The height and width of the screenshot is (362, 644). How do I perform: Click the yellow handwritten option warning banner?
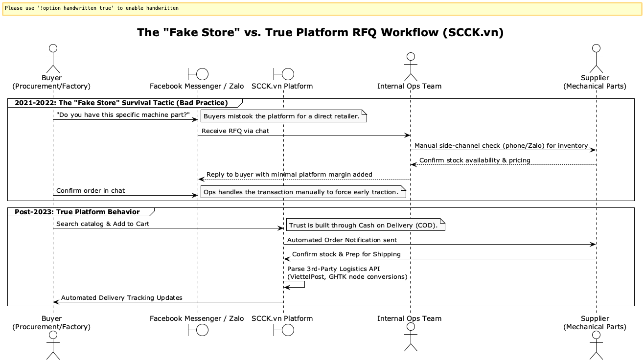click(322, 8)
